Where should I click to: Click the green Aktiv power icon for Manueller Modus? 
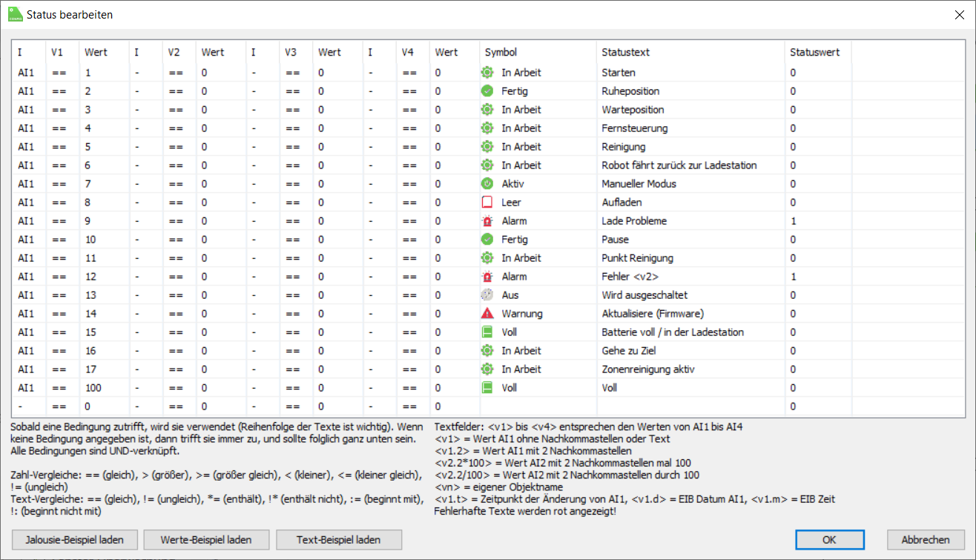[487, 184]
